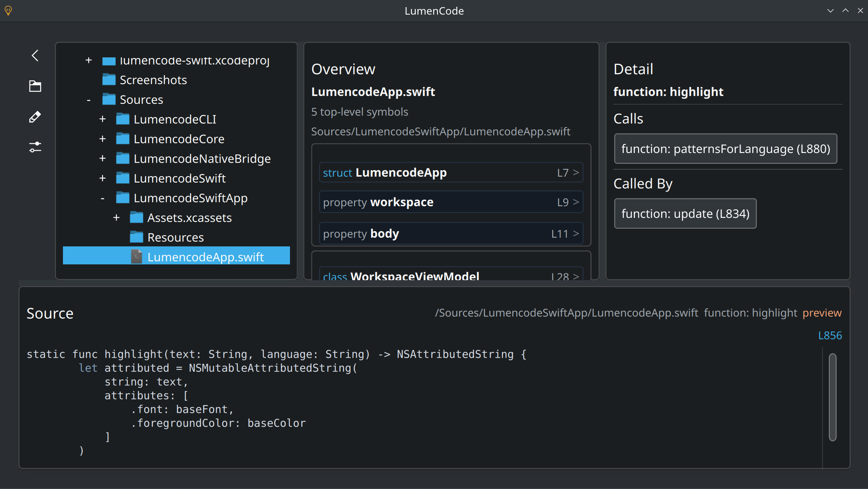Click the lightbulb code logo in the title bar
Screen dimensions: 868x489
[x=8, y=10]
